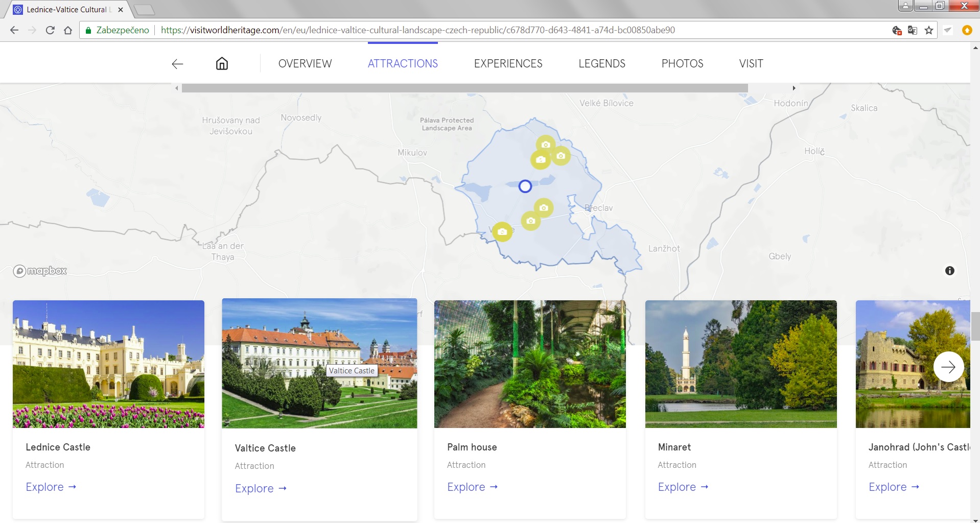Screen dimensions: 980x523
Task: Click the Valtice Castle photo
Action: pyautogui.click(x=319, y=363)
